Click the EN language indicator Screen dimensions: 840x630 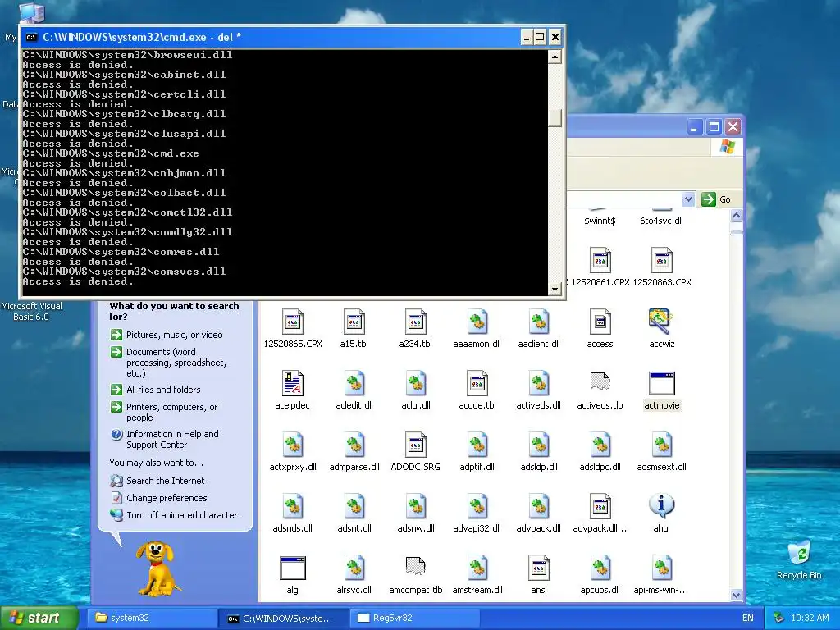748,618
